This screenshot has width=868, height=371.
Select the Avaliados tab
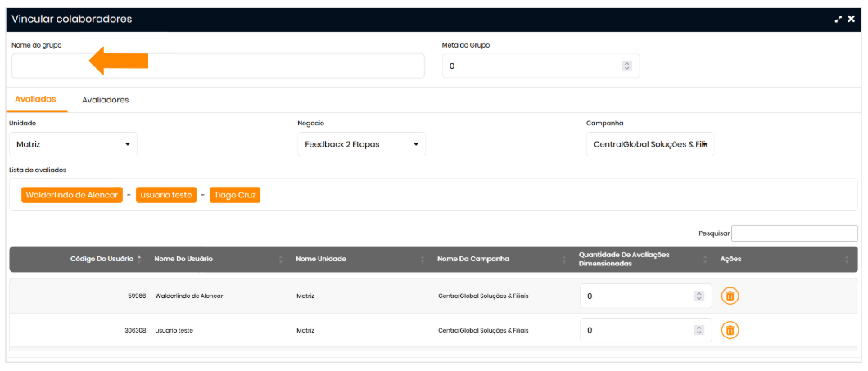[x=35, y=99]
